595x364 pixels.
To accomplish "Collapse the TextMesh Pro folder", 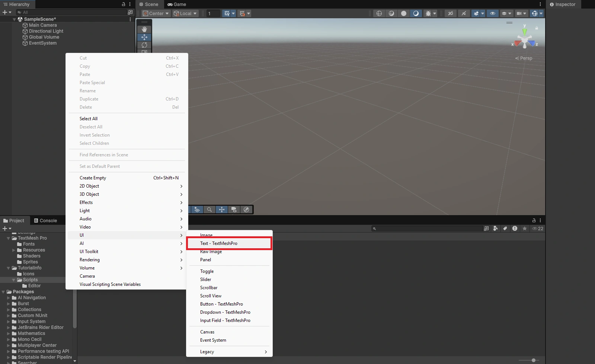I will click(8, 238).
